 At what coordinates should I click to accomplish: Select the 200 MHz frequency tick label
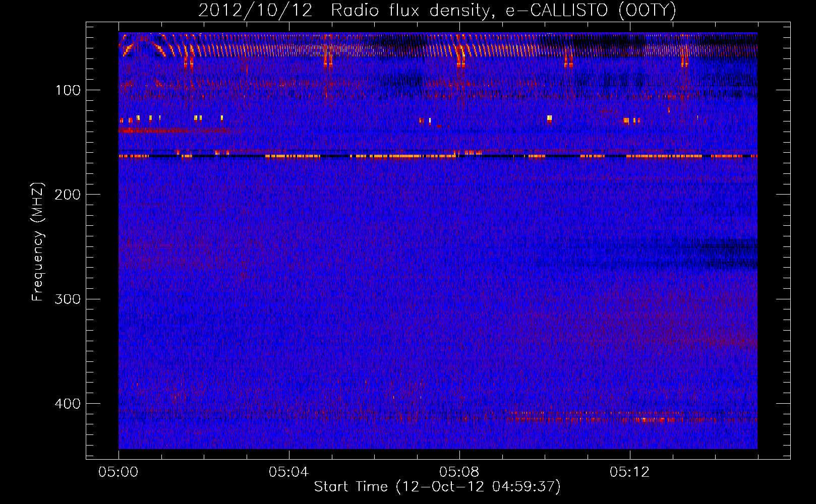pos(67,195)
